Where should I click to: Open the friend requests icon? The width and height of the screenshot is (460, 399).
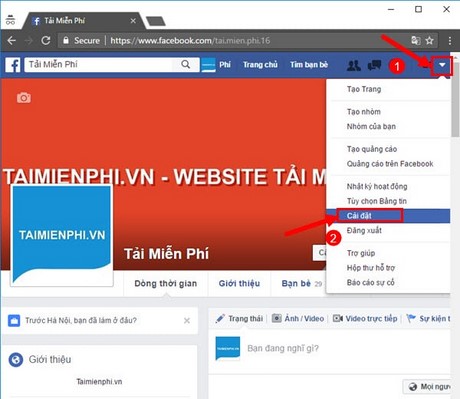pos(353,65)
